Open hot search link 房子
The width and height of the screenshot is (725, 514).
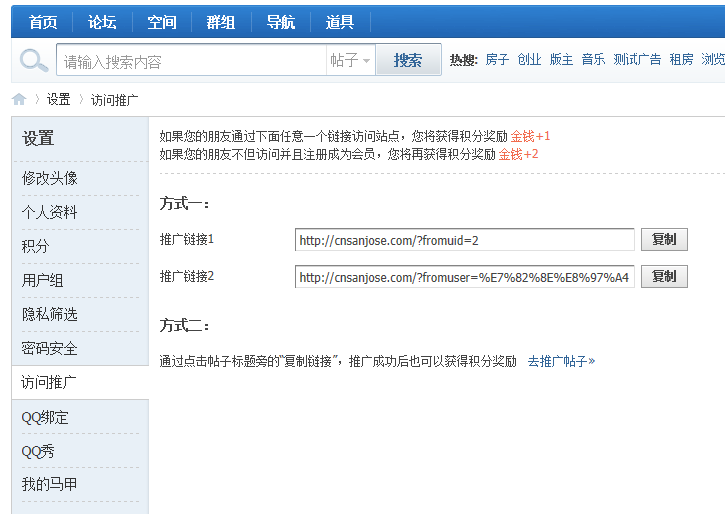pyautogui.click(x=497, y=60)
